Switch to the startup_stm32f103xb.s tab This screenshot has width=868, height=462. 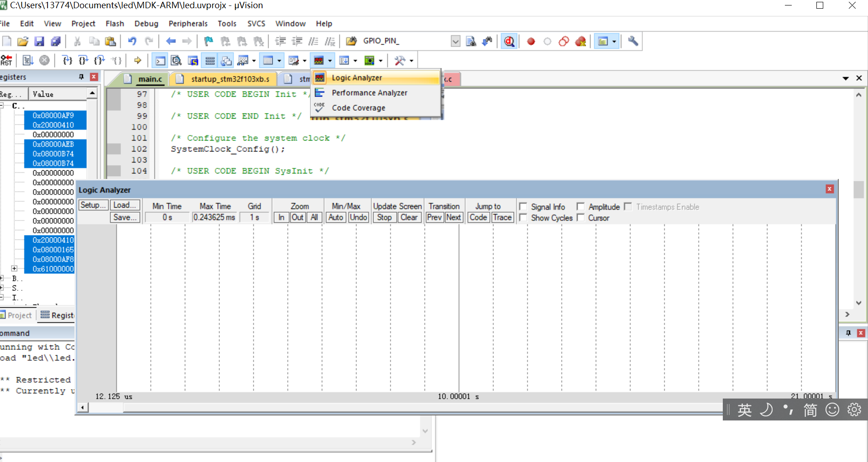(x=230, y=79)
